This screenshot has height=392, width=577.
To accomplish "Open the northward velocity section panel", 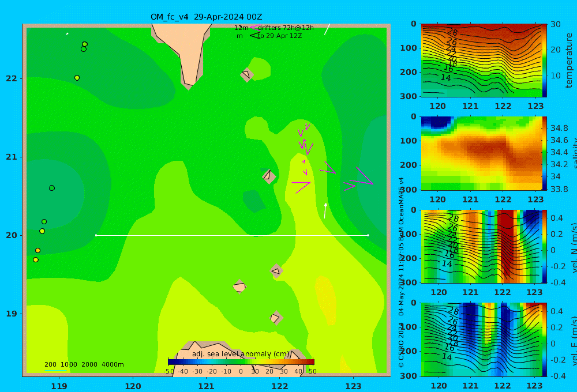I will point(481,246).
